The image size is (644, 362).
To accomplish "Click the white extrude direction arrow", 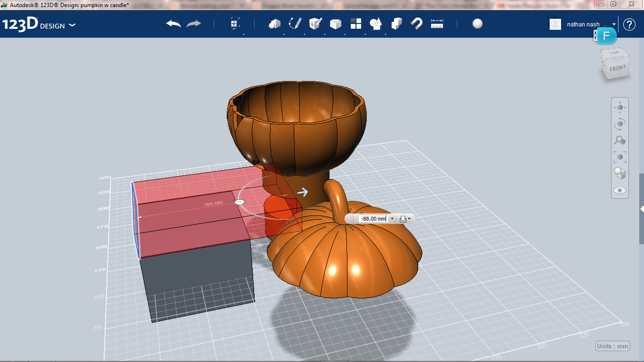I will [x=303, y=192].
